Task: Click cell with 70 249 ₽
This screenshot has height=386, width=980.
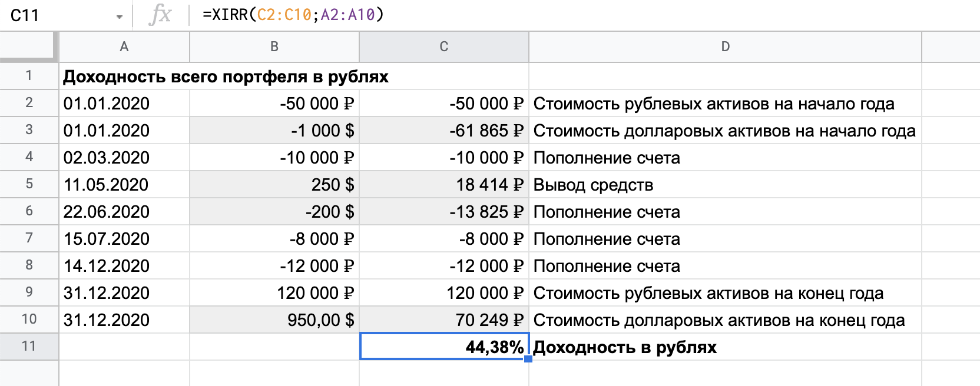Action: (x=444, y=320)
